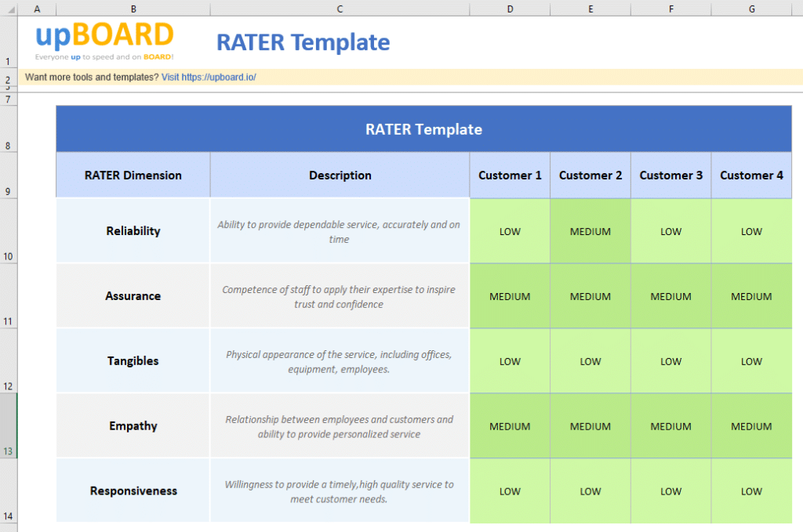Select column A header
Image resolution: width=803 pixels, height=532 pixels.
click(x=37, y=9)
